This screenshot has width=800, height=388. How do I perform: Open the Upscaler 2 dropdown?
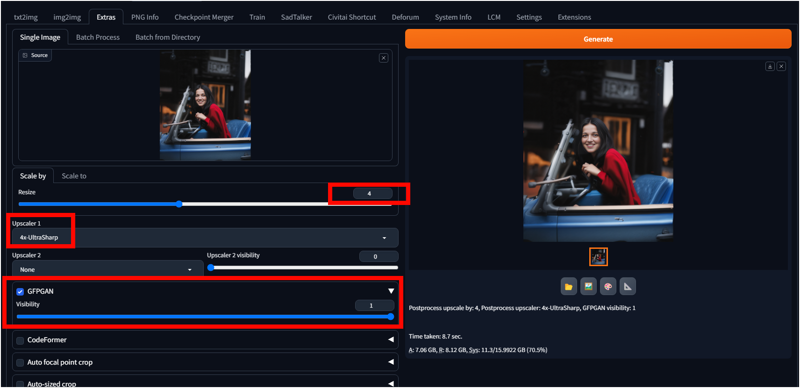tap(108, 269)
